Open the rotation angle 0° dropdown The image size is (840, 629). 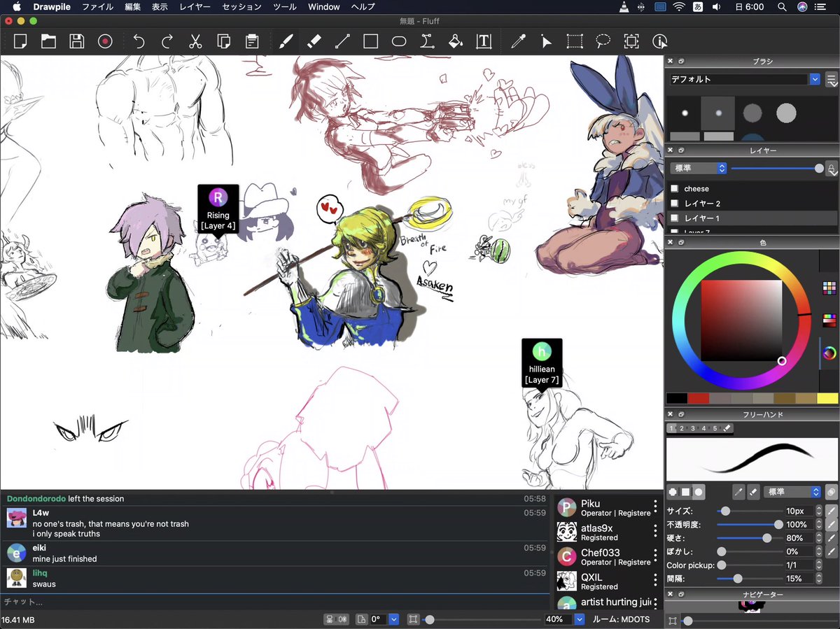tap(393, 619)
